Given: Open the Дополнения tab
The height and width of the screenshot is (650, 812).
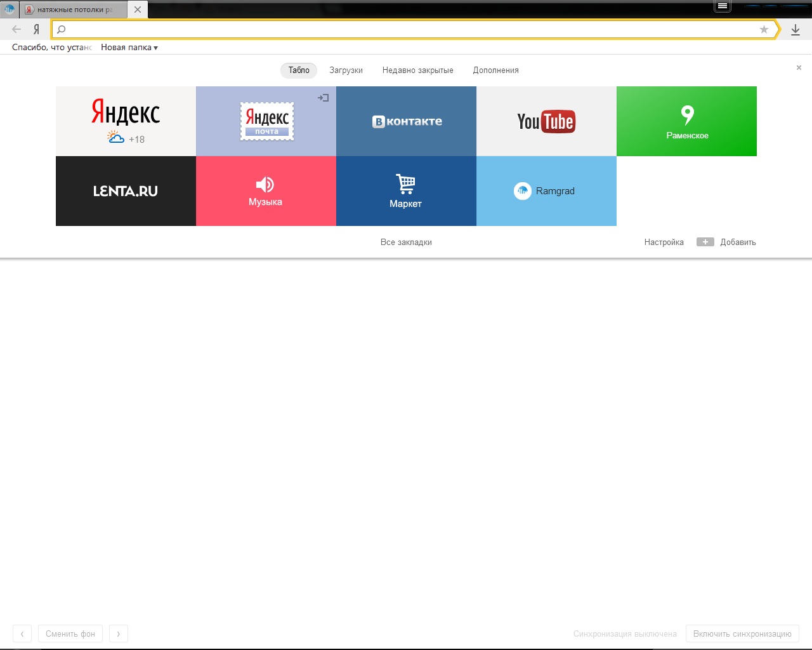Looking at the screenshot, I should (495, 70).
